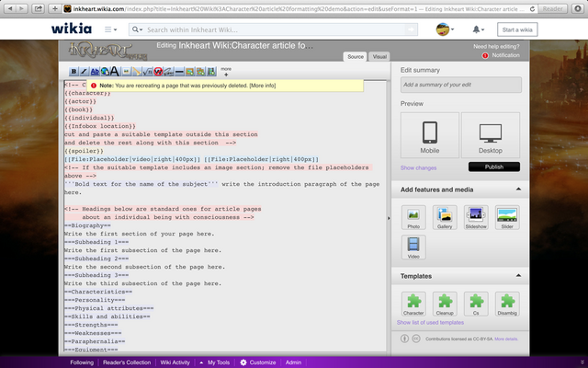Screen dimensions: 588x368
Task: Go forward with the browser forward arrow
Action: (x=22, y=8)
